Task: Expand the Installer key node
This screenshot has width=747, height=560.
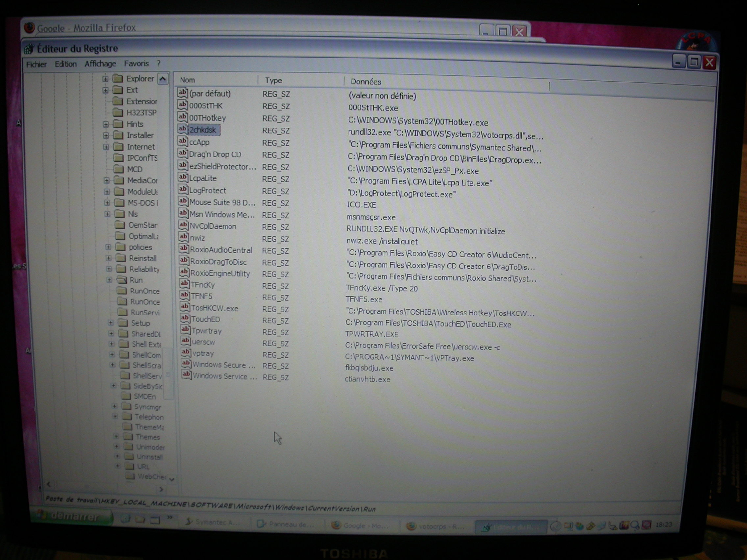Action: pyautogui.click(x=106, y=136)
